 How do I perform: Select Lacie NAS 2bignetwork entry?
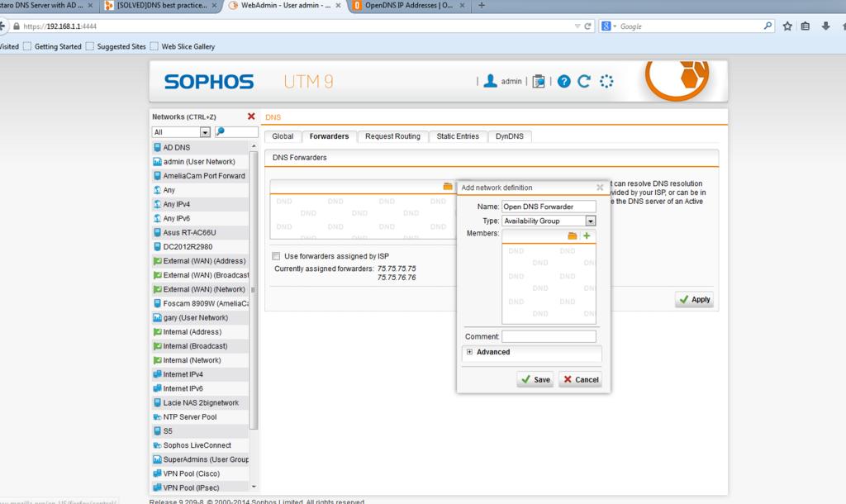tap(200, 402)
